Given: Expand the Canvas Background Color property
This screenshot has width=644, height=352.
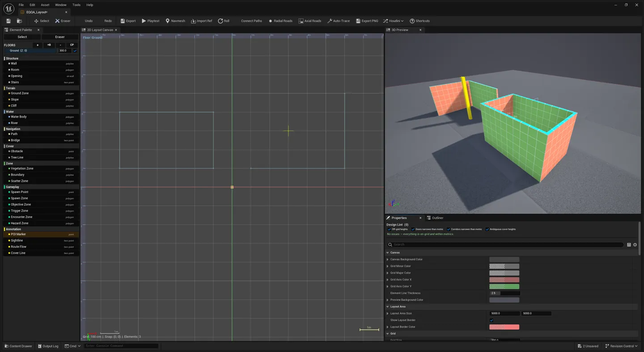Looking at the screenshot, I should click(x=388, y=260).
